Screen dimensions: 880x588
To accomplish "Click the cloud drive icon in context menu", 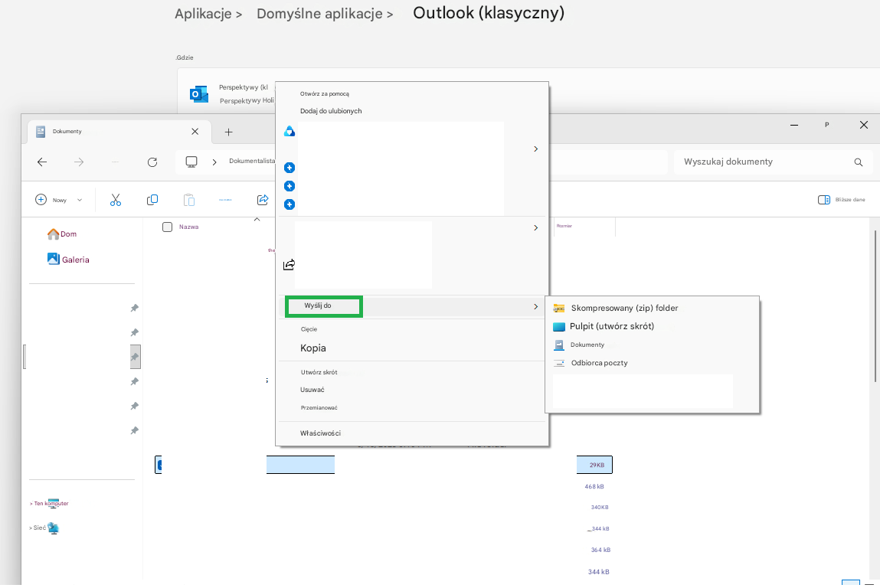I will (x=290, y=131).
